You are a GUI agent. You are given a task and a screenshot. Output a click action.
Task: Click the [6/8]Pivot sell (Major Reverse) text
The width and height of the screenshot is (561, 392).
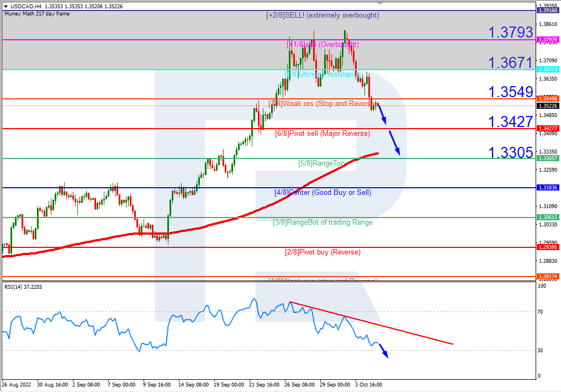[322, 133]
